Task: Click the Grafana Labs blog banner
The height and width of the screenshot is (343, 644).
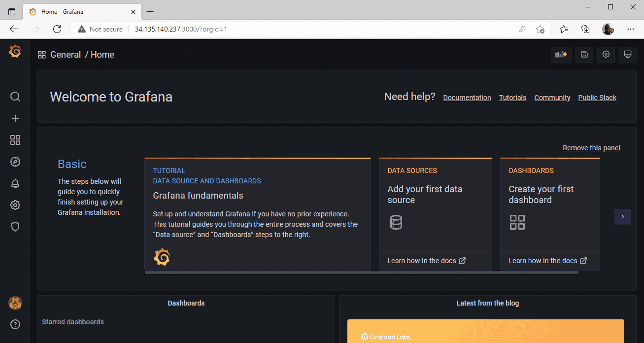Action: tap(486, 331)
